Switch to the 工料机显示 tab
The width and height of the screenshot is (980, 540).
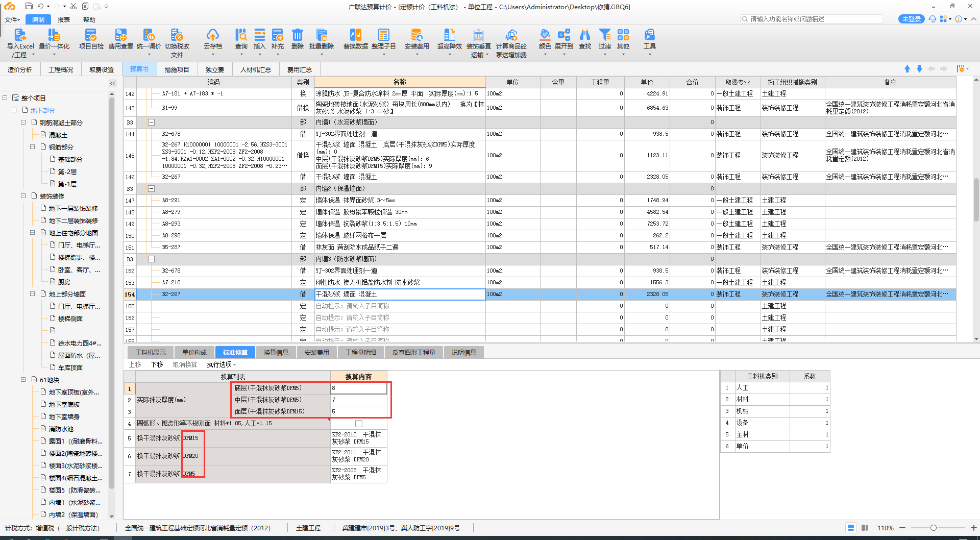(x=151, y=352)
